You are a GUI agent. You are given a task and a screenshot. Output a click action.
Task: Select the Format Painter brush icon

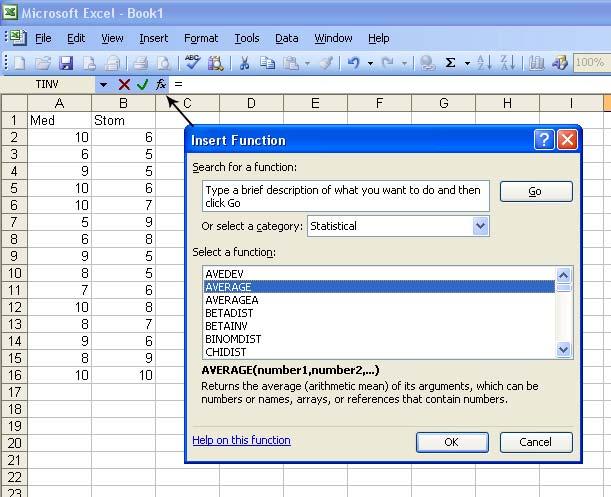tap(327, 63)
